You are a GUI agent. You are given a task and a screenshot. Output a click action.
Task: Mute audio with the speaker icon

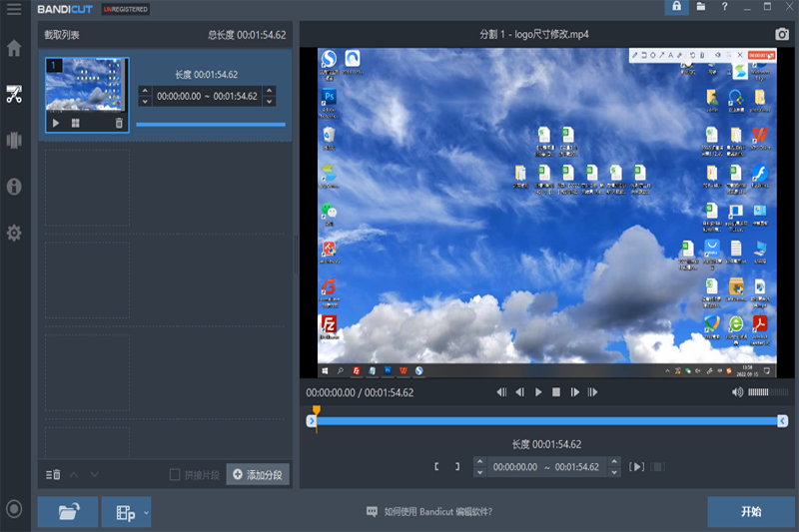coord(737,392)
